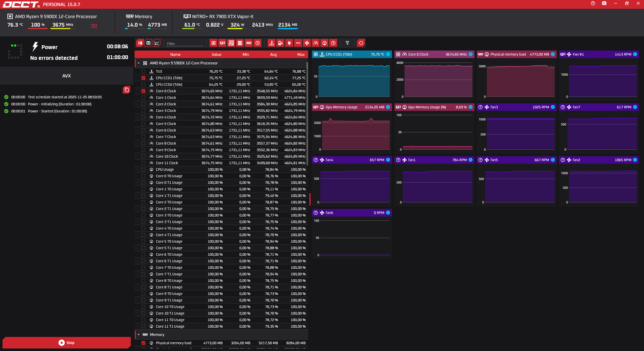The image size is (644, 351).
Task: Toggle the temperature sensor filter icon
Action: (272, 43)
